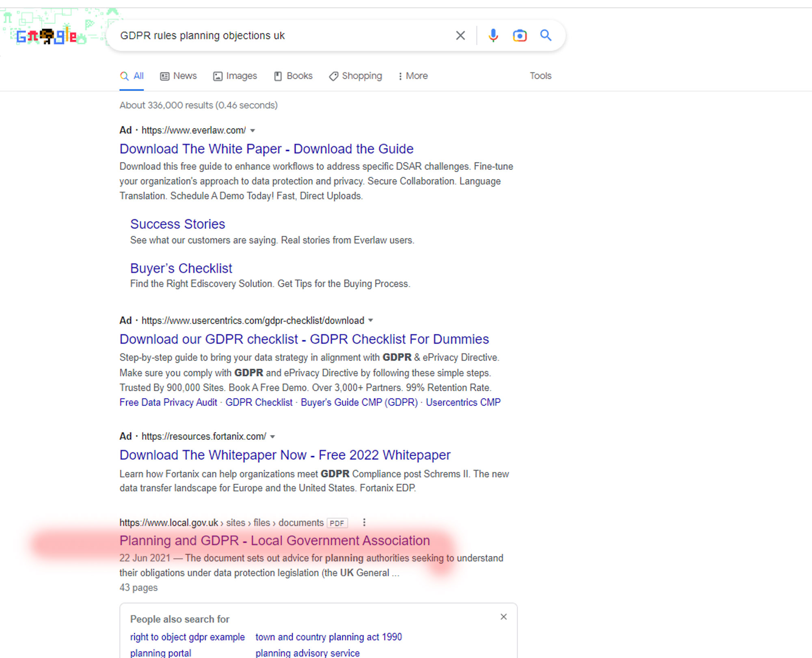Open the Free Data Privacy Audit link
This screenshot has width=812, height=658.
point(168,403)
